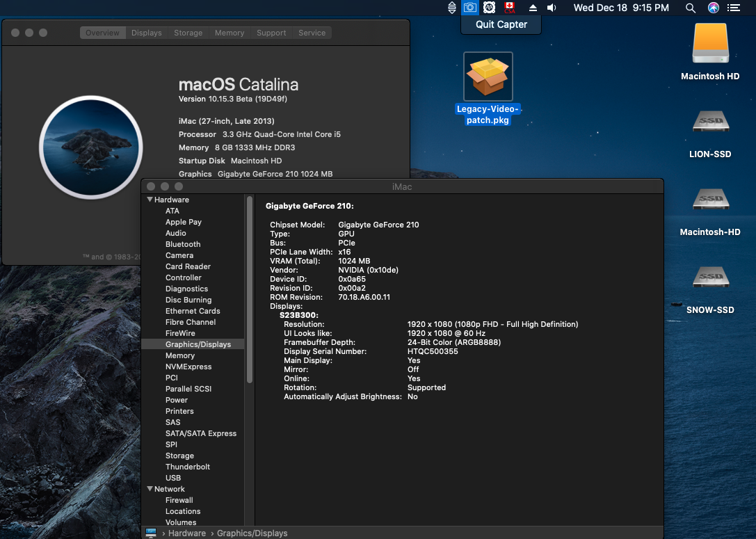Switch to the Displays tab
The height and width of the screenshot is (539, 756).
(147, 33)
